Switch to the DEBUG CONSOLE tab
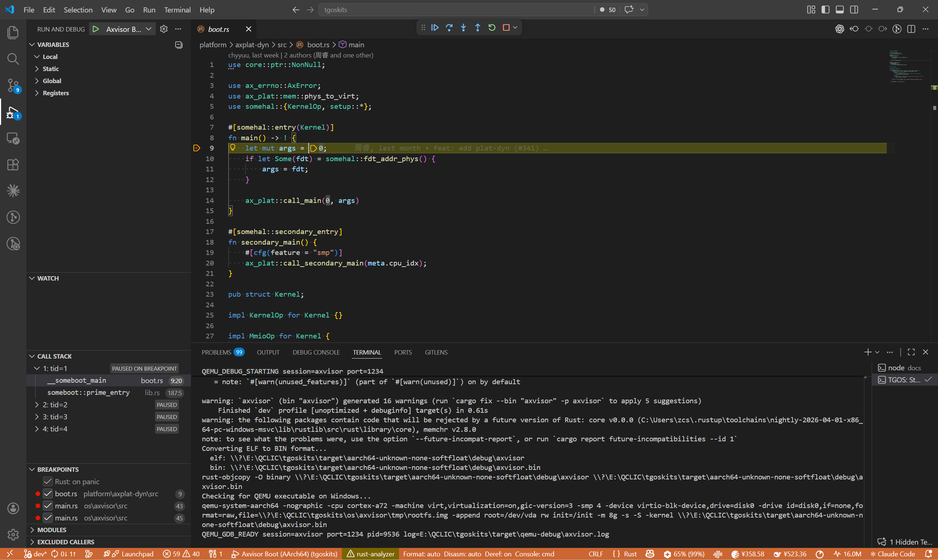This screenshot has width=938, height=560. pyautogui.click(x=316, y=352)
